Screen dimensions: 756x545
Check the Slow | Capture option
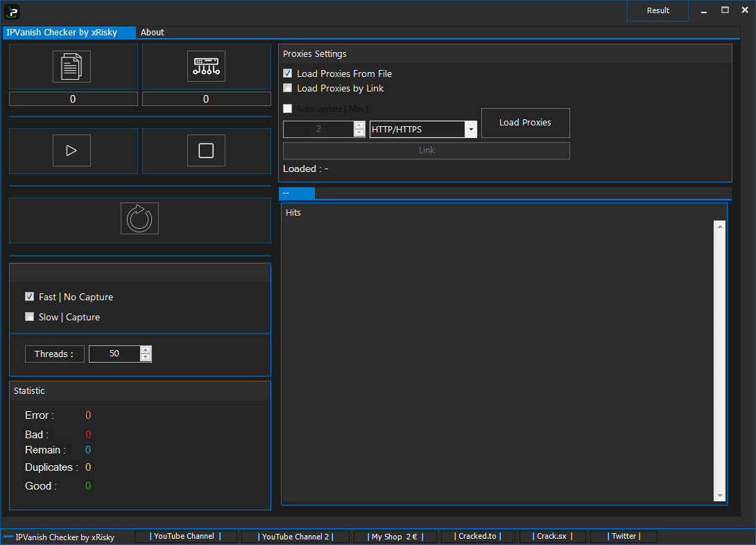(x=30, y=317)
